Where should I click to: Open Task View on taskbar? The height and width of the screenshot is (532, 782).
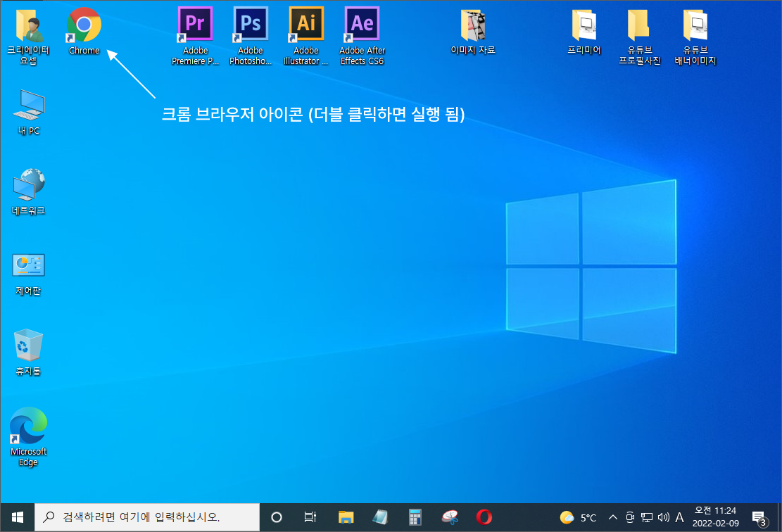(310, 517)
